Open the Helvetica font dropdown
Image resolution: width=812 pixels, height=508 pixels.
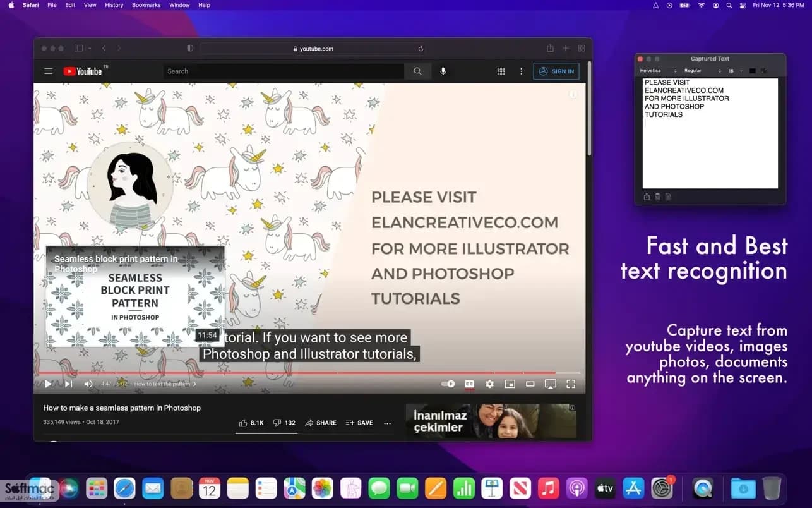659,71
